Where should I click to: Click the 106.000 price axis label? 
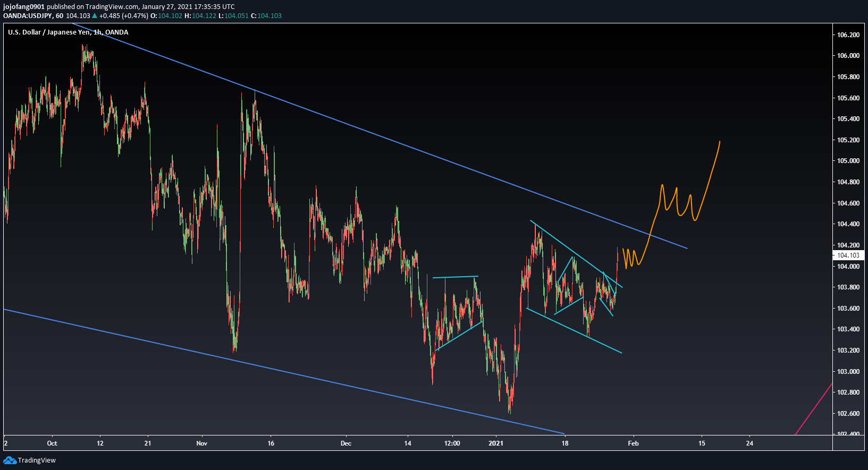(848, 56)
